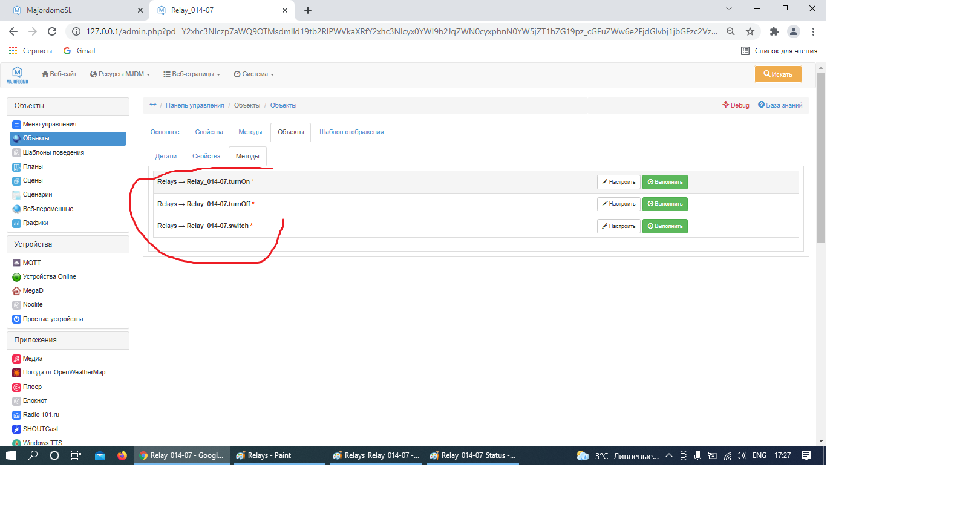Viewport: 980px width, 519px height.
Task: Click the page vertical scrollbar
Action: pyautogui.click(x=821, y=157)
